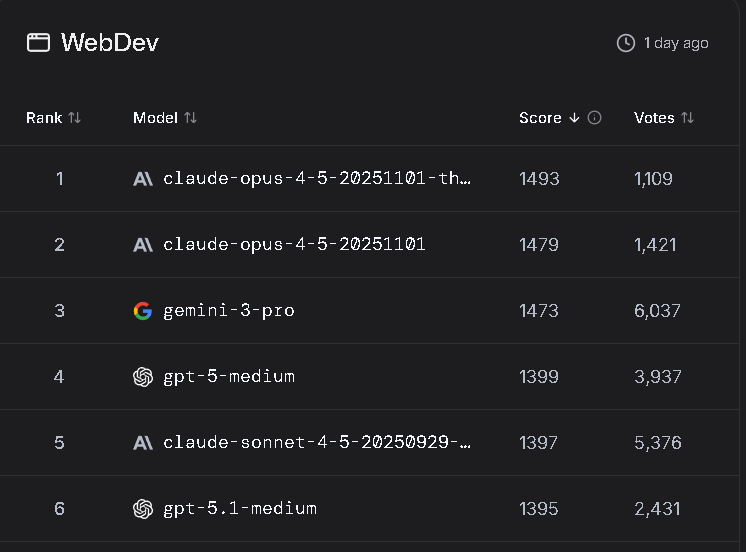Open the gpt-5.1-medium model link

(x=240, y=509)
